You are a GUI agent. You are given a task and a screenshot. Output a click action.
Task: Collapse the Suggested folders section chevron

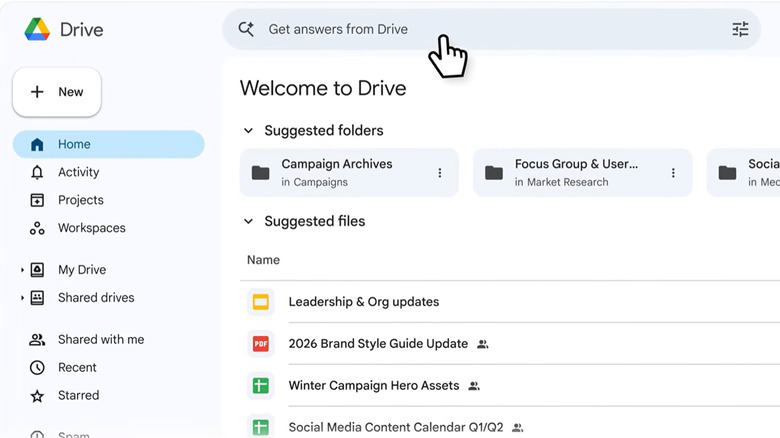(x=248, y=130)
